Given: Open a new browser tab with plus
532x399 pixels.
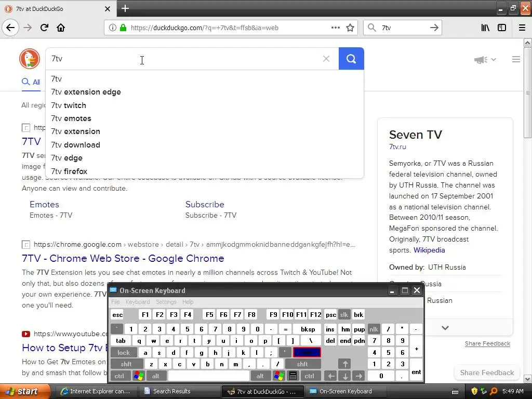Looking at the screenshot, I should tap(125, 8).
